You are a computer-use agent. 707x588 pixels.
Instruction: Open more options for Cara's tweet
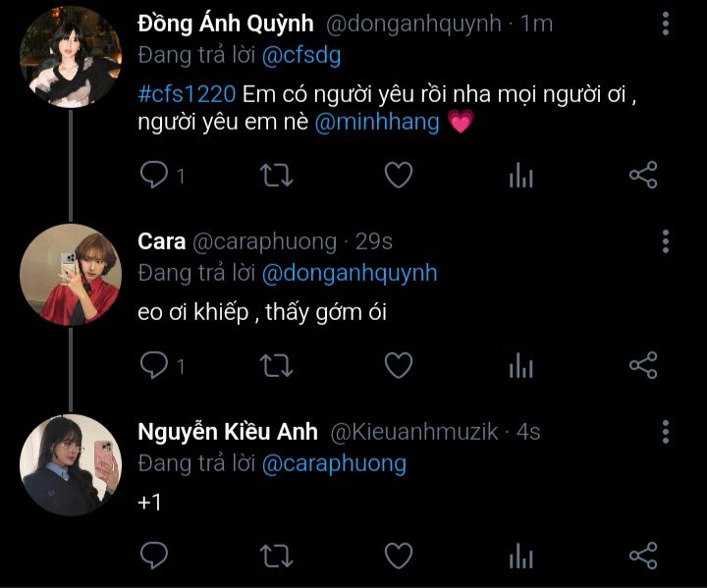coord(666,241)
